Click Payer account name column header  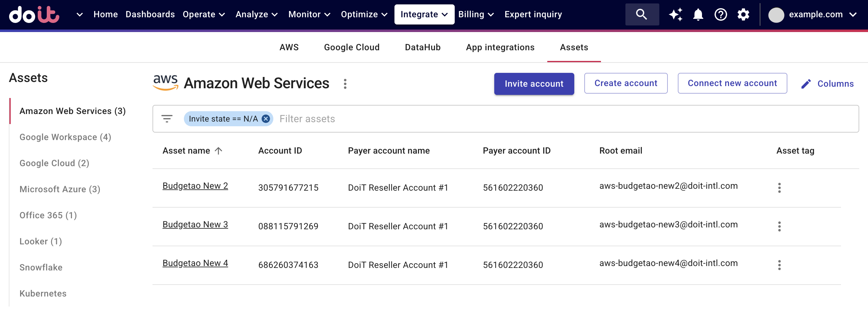point(388,151)
